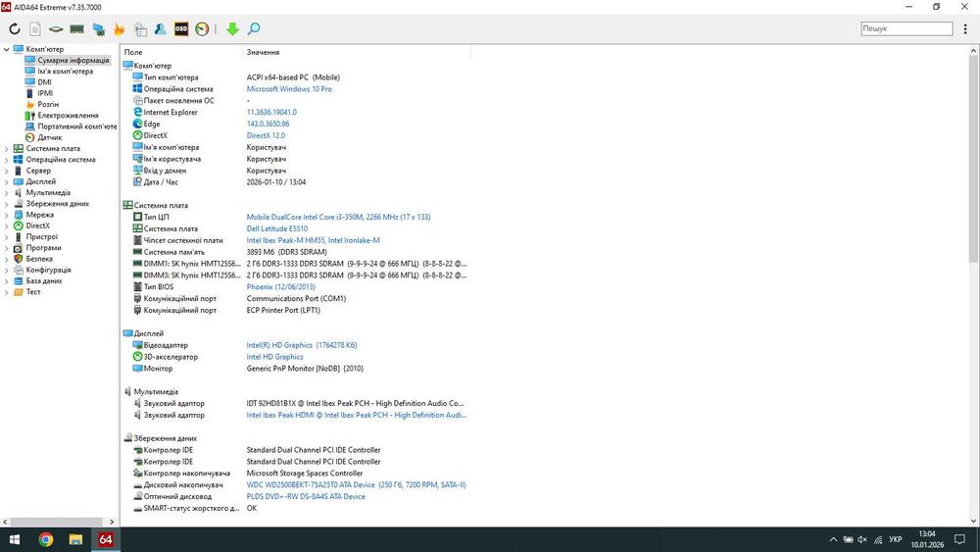Image resolution: width=980 pixels, height=552 pixels.
Task: Toggle the OSD panel icon
Action: pos(181,28)
